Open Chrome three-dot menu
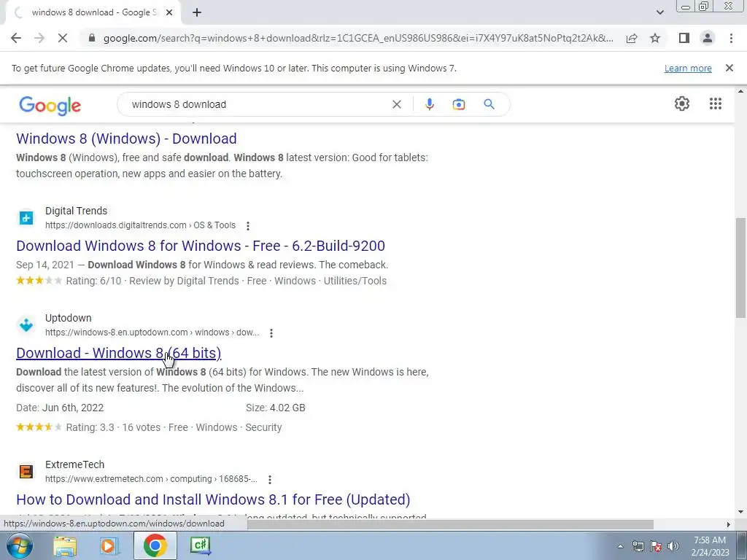The width and height of the screenshot is (747, 560). (x=731, y=38)
